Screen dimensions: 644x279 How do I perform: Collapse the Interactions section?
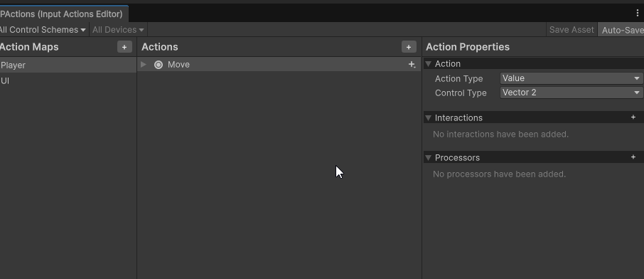point(428,117)
